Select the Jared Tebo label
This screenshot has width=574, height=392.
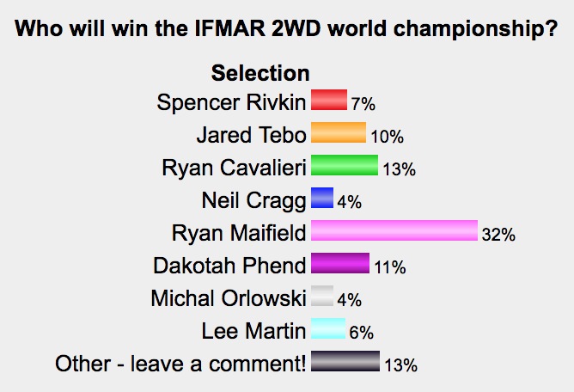[251, 135]
